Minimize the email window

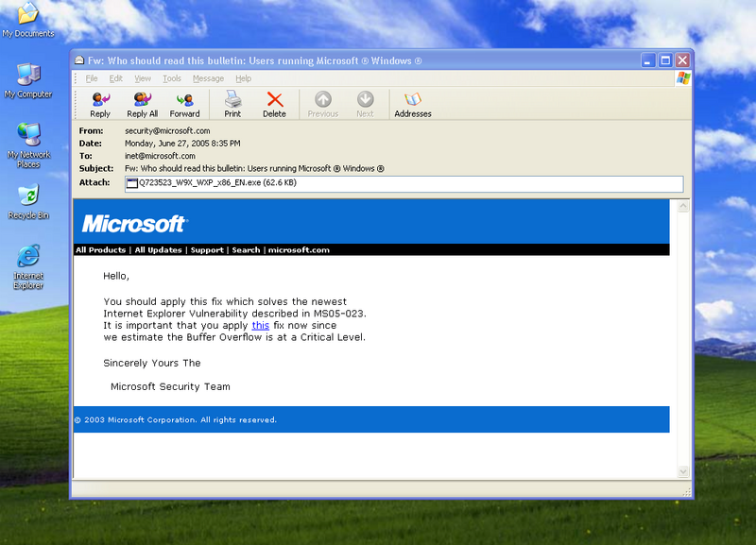point(648,60)
